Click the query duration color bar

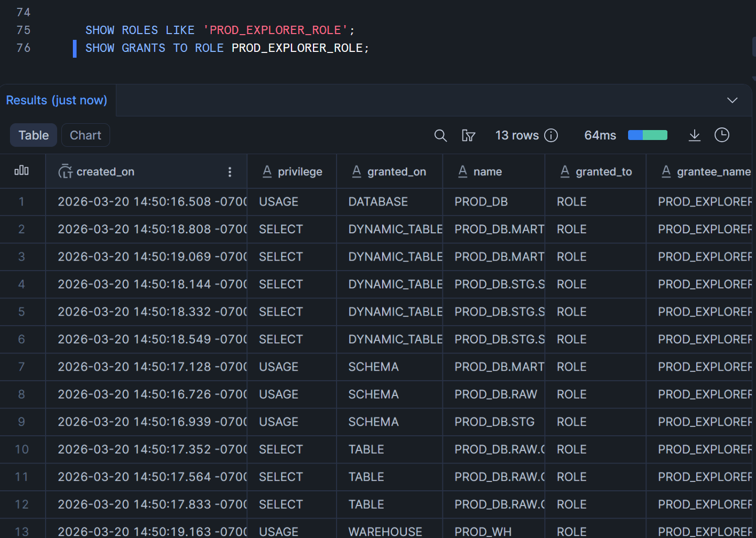coord(647,135)
